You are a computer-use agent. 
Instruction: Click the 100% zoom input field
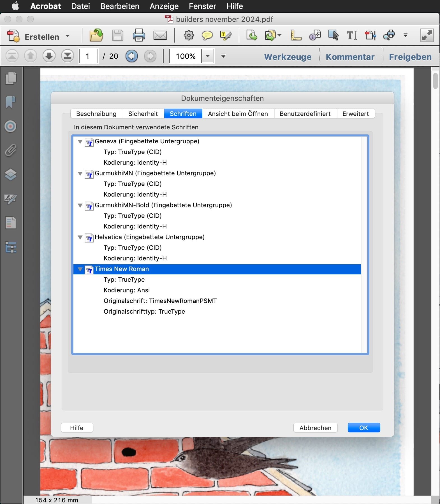click(186, 56)
